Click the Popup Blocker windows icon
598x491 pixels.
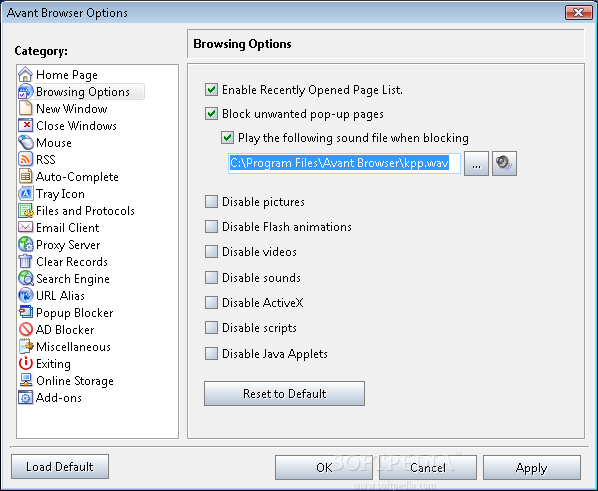coord(26,312)
